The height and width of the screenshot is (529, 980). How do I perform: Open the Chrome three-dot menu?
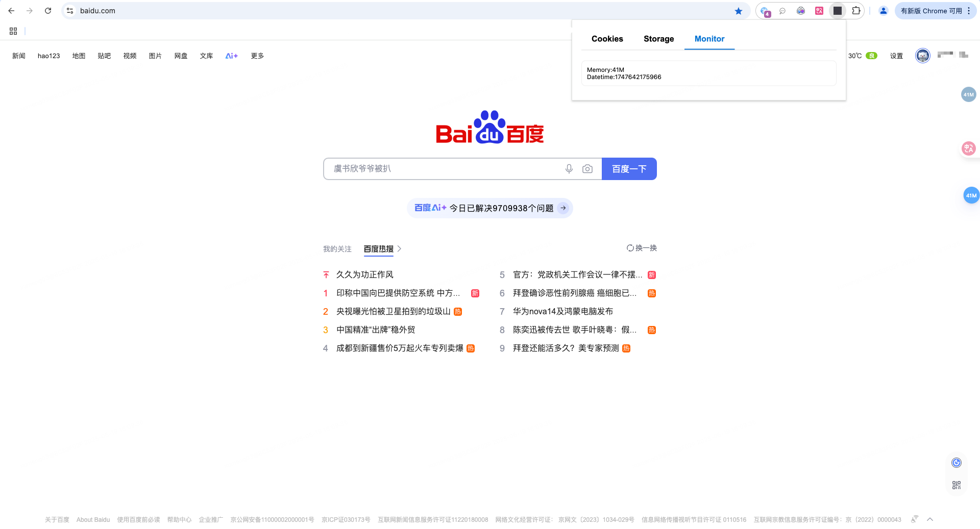(969, 11)
